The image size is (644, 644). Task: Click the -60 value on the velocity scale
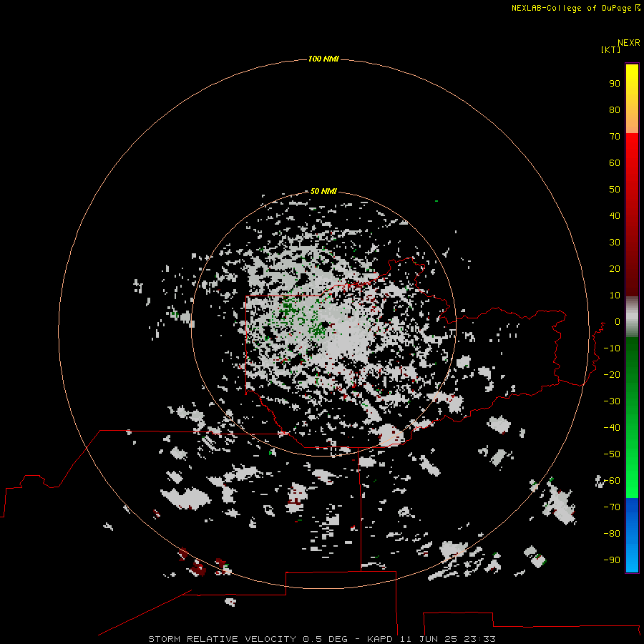(x=612, y=481)
